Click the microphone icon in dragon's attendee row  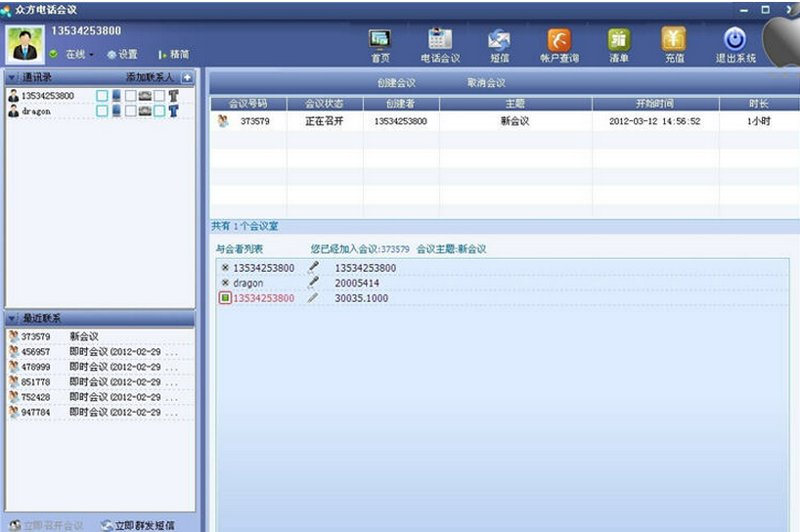pos(313,283)
